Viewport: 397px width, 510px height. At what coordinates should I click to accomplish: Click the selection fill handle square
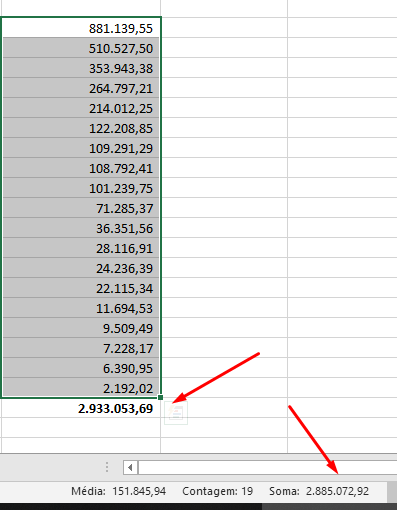click(160, 397)
